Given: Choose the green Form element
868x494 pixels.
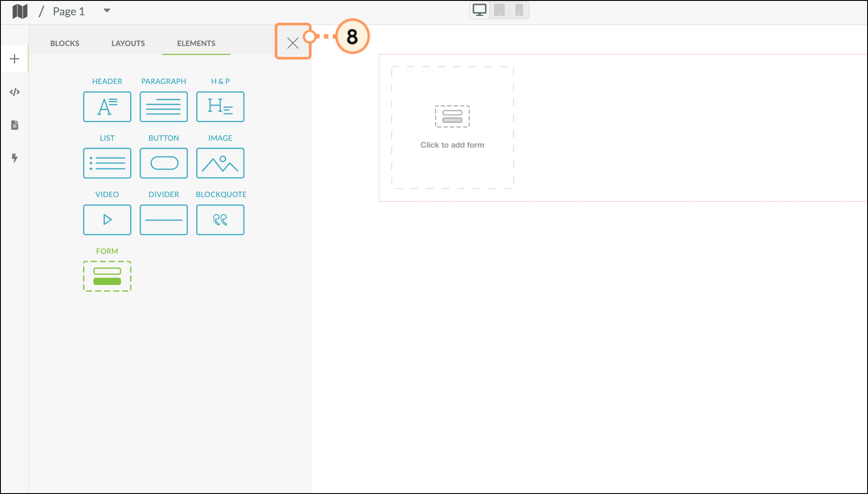Looking at the screenshot, I should pos(107,276).
